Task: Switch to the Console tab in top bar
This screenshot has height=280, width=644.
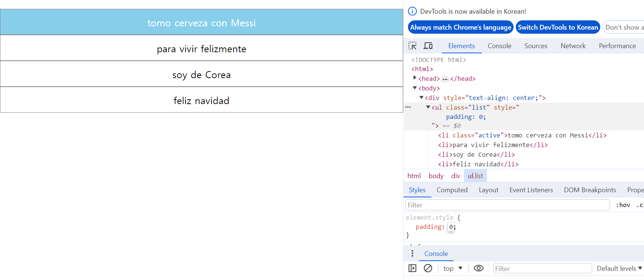Action: coord(499,46)
